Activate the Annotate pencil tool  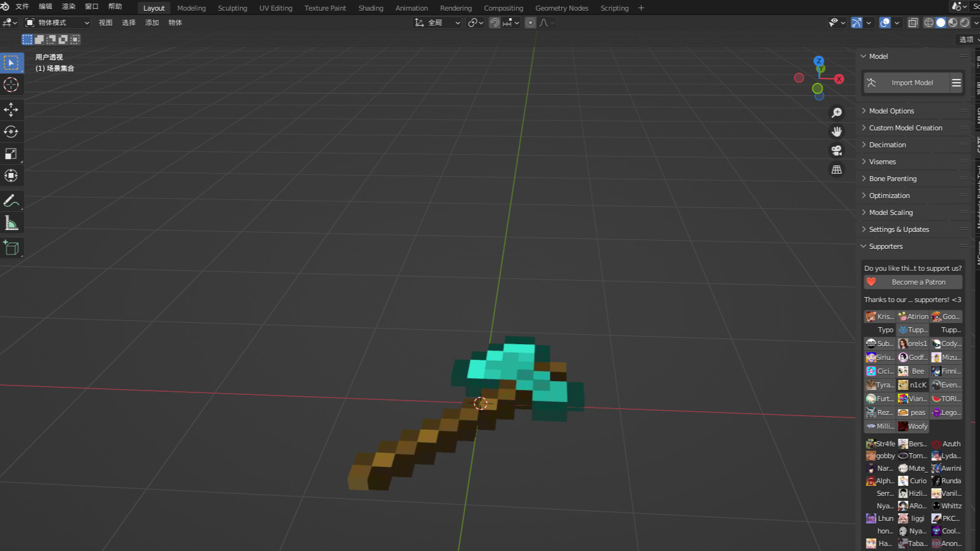(x=11, y=201)
